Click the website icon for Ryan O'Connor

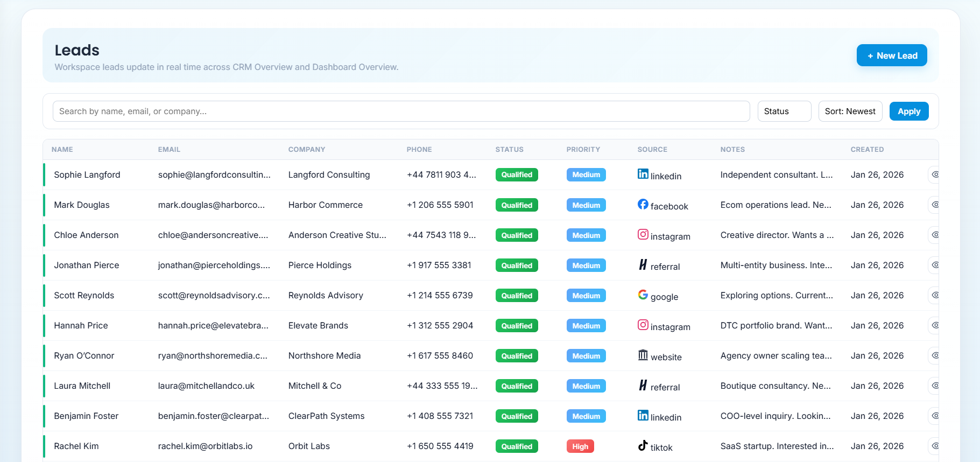[x=643, y=355]
